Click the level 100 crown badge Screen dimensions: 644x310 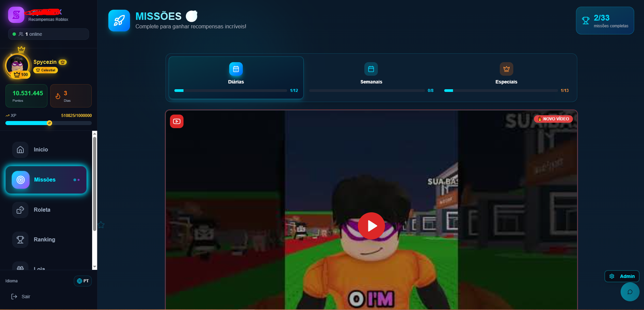tap(21, 74)
